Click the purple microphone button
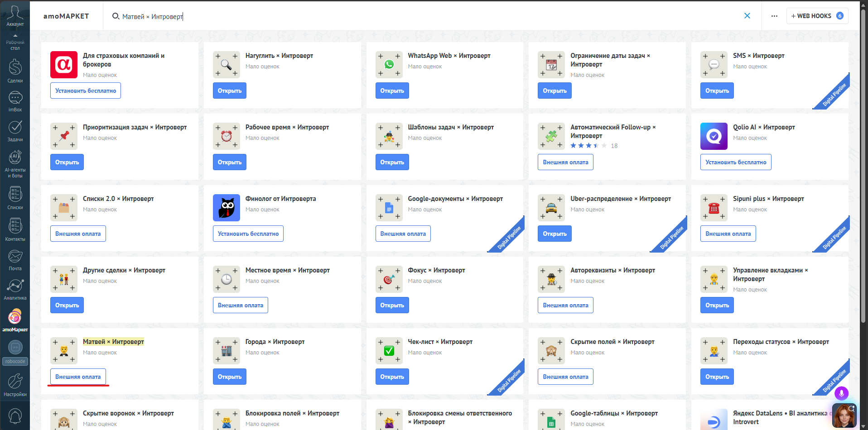 pos(841,393)
